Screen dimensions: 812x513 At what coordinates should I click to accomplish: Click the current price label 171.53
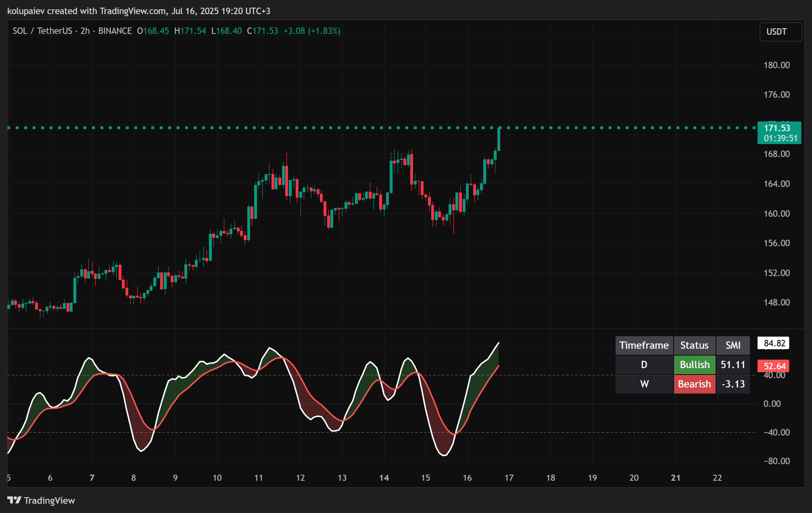777,128
